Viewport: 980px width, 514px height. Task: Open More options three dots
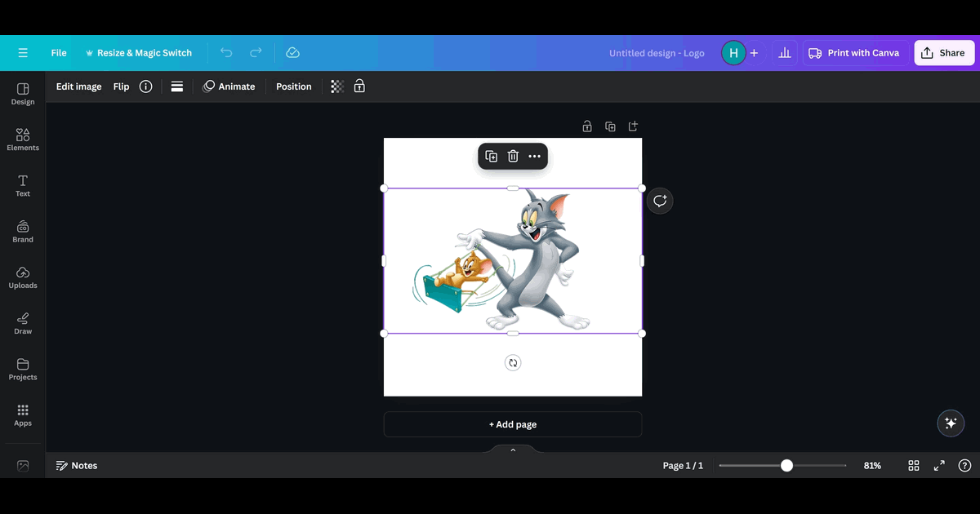coord(534,157)
